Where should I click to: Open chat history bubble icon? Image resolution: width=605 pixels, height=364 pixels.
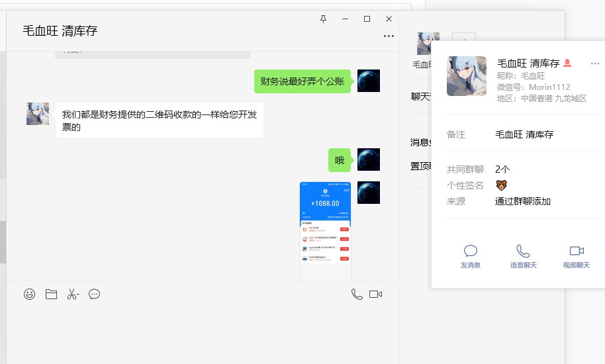coord(94,295)
